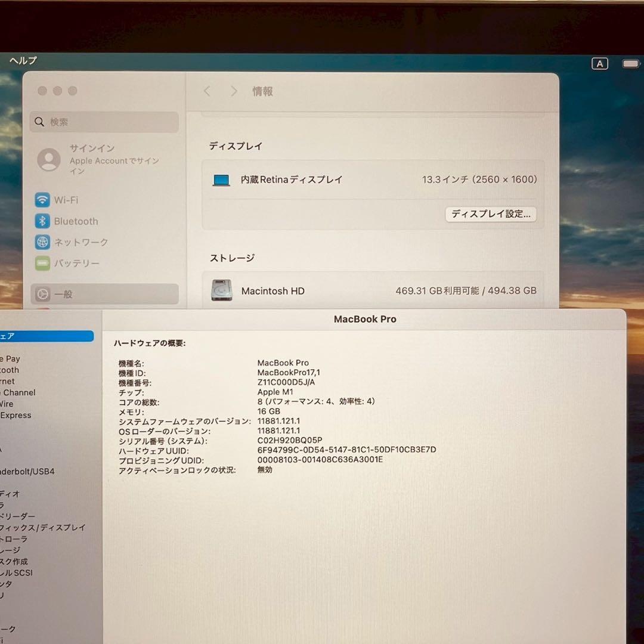644x644 pixels.
Task: Select 一般 in the settings sidebar
Action: tap(63, 294)
